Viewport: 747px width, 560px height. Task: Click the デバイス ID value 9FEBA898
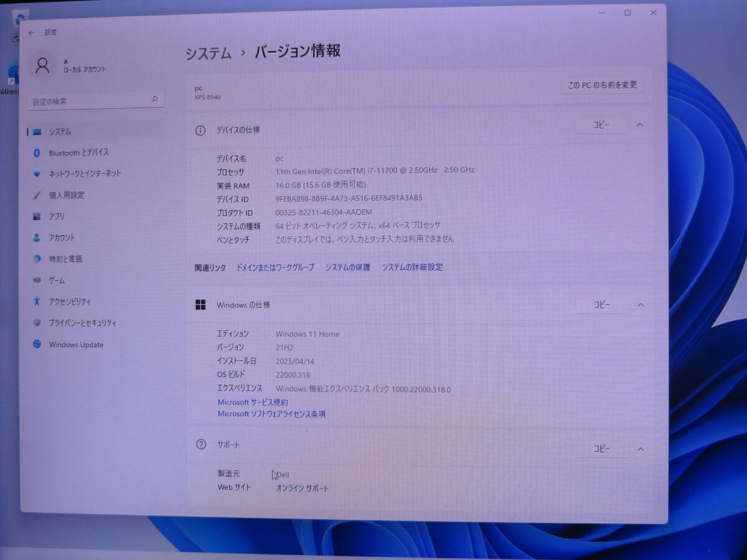point(349,198)
